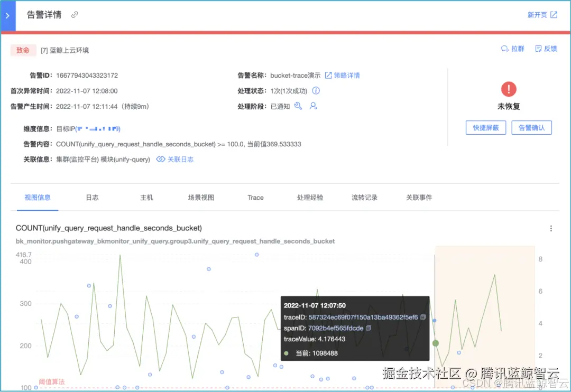This screenshot has width=571, height=392.
Task: Open alert in new page (新开页)
Action: (x=542, y=15)
